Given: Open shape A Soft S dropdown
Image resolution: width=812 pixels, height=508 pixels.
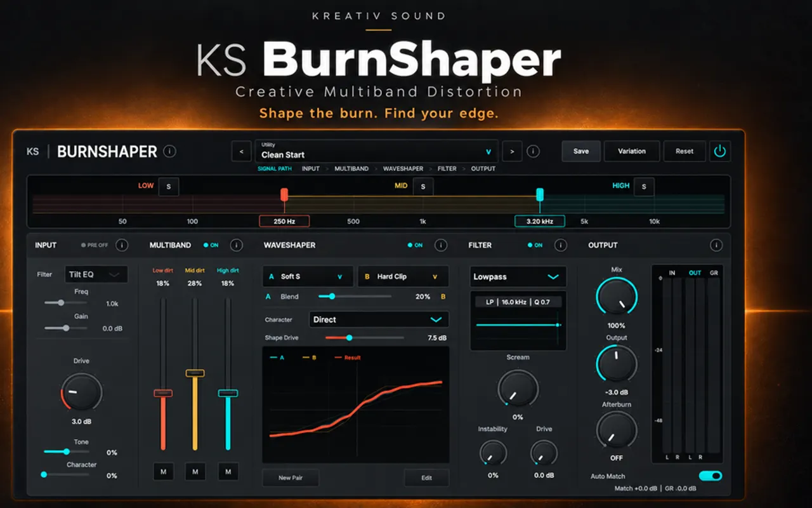Looking at the screenshot, I should pos(308,276).
